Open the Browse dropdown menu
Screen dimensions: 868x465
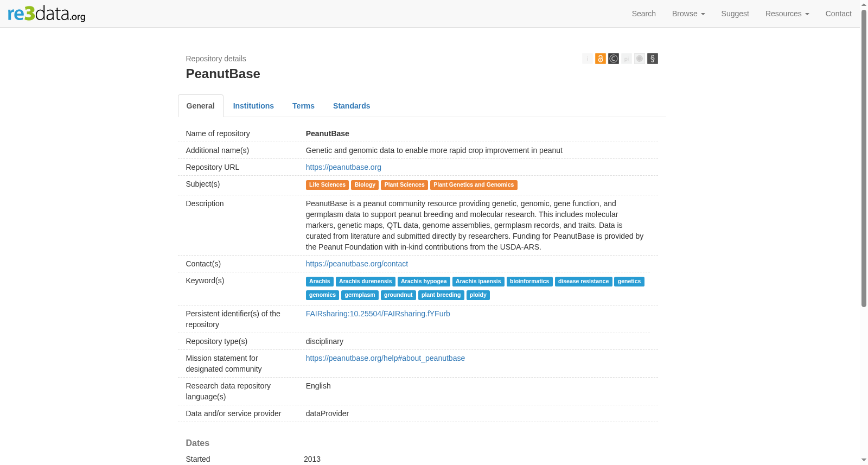pyautogui.click(x=688, y=14)
